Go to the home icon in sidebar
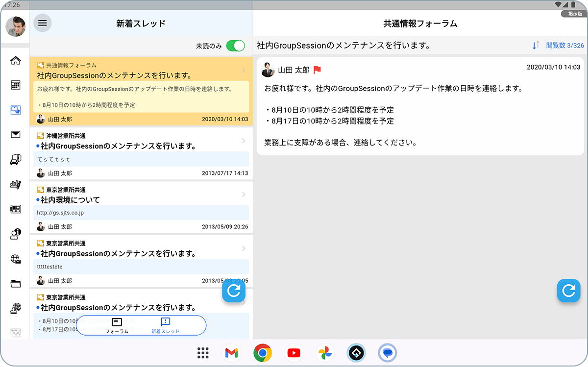This screenshot has height=367, width=588. coord(16,61)
